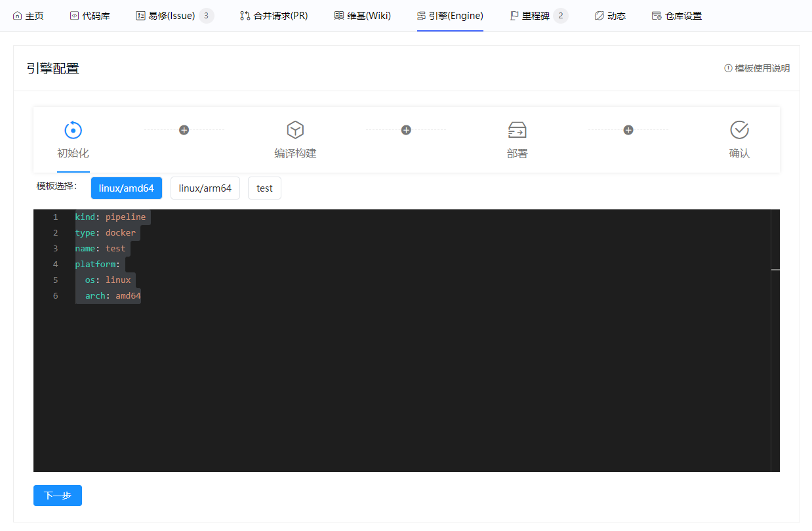The width and height of the screenshot is (812, 531).
Task: Click the flag icon beside 里程碑
Action: [514, 16]
